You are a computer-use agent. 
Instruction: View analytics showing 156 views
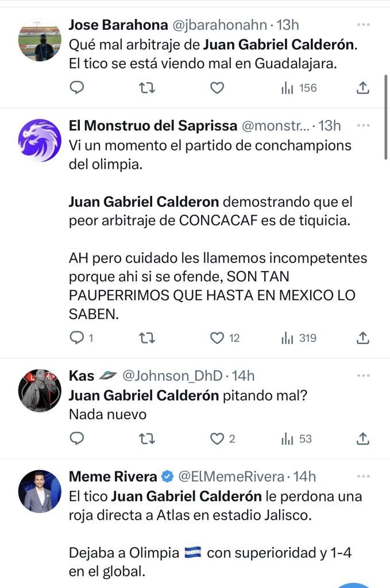pyautogui.click(x=299, y=88)
